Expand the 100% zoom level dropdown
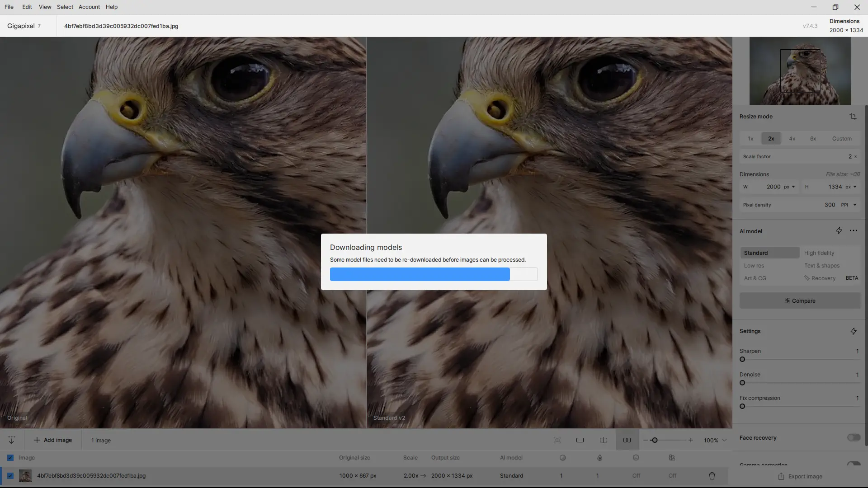The height and width of the screenshot is (488, 868). tap(724, 440)
